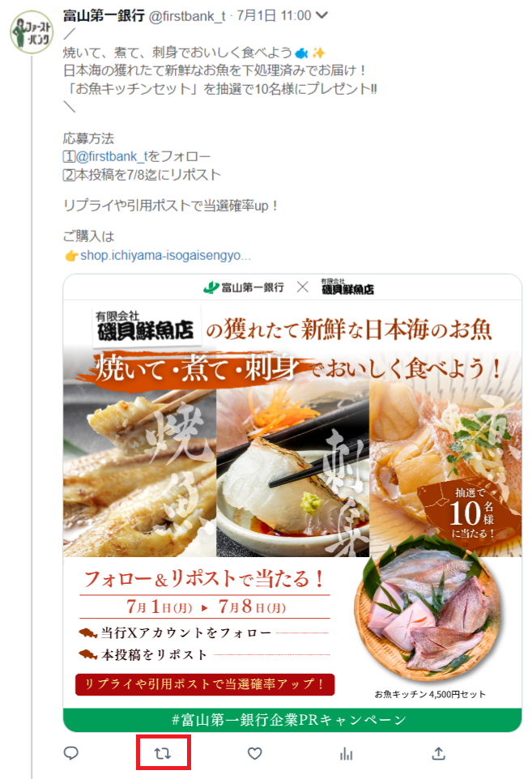The height and width of the screenshot is (779, 532).
Task: Open the 7月1日 11:00 timestamp
Action: tap(274, 16)
